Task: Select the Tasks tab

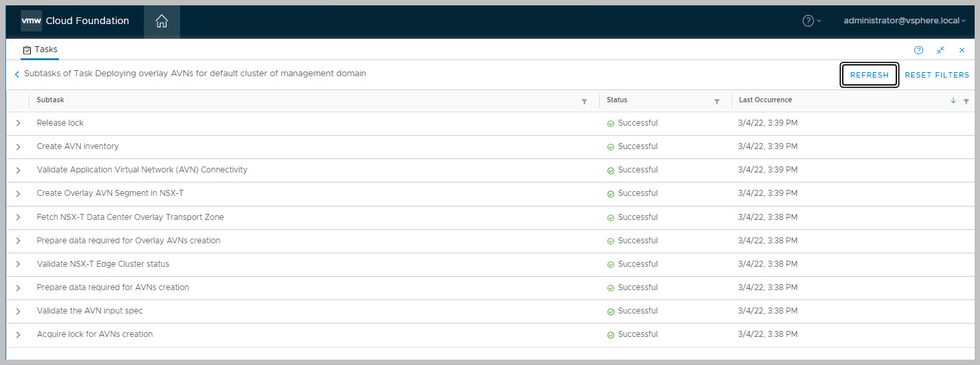Action: 40,50
